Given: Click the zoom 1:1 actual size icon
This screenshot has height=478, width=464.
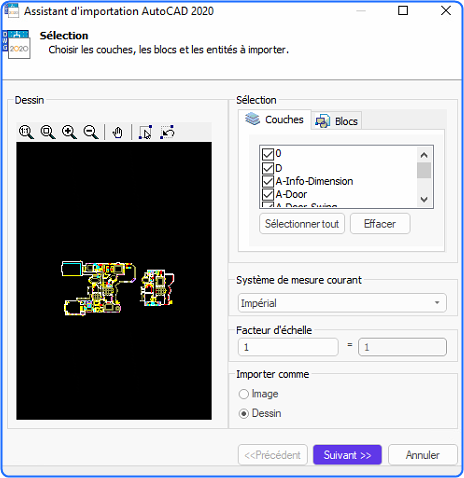Looking at the screenshot, I should pos(26,132).
